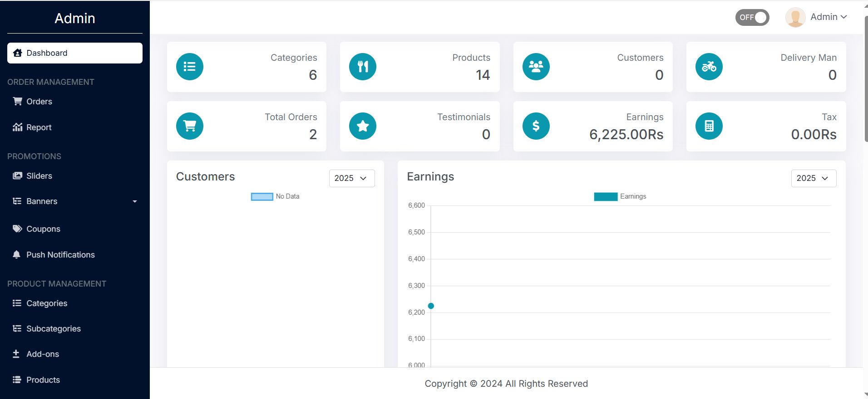Go to Orders in the sidebar

(x=39, y=102)
